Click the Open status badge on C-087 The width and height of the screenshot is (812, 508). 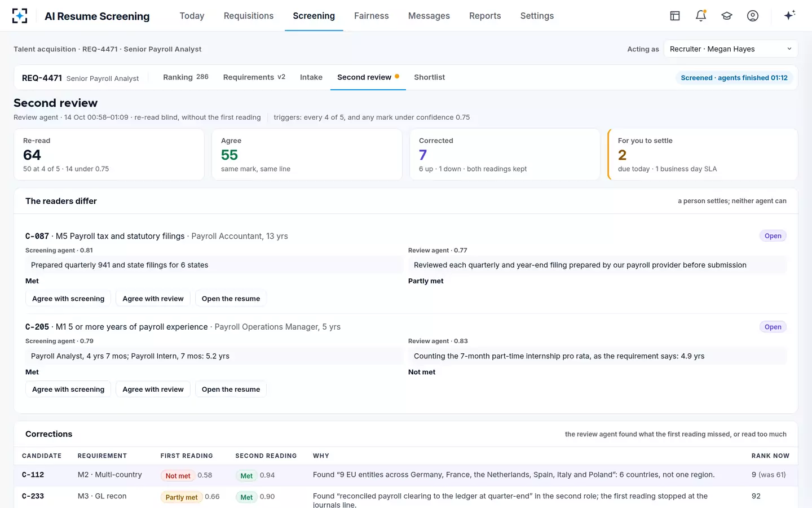click(x=773, y=236)
